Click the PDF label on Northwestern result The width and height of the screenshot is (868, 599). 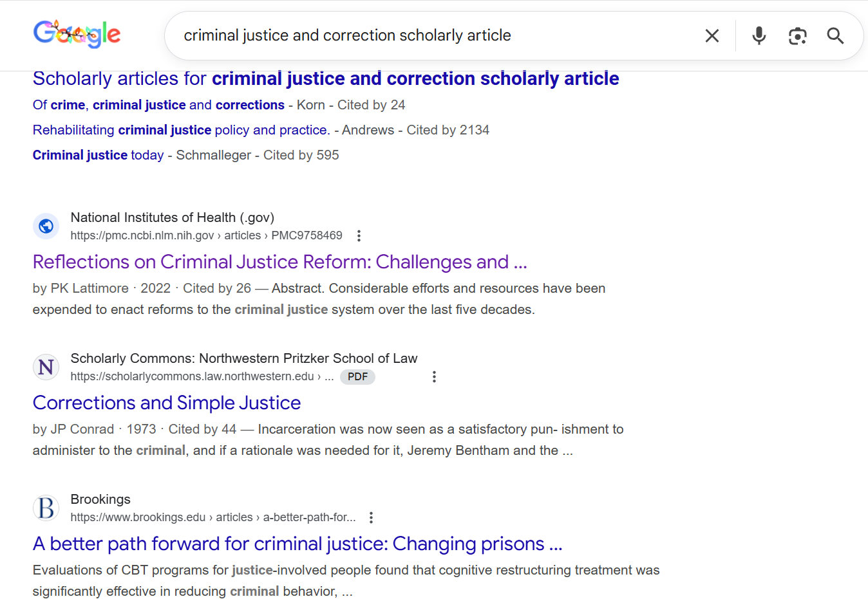357,377
